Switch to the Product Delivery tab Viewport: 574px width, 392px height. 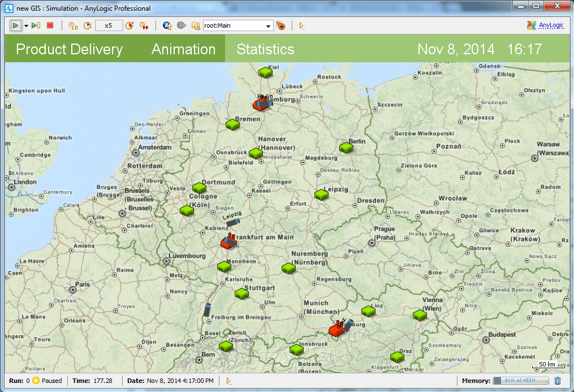[x=69, y=49]
